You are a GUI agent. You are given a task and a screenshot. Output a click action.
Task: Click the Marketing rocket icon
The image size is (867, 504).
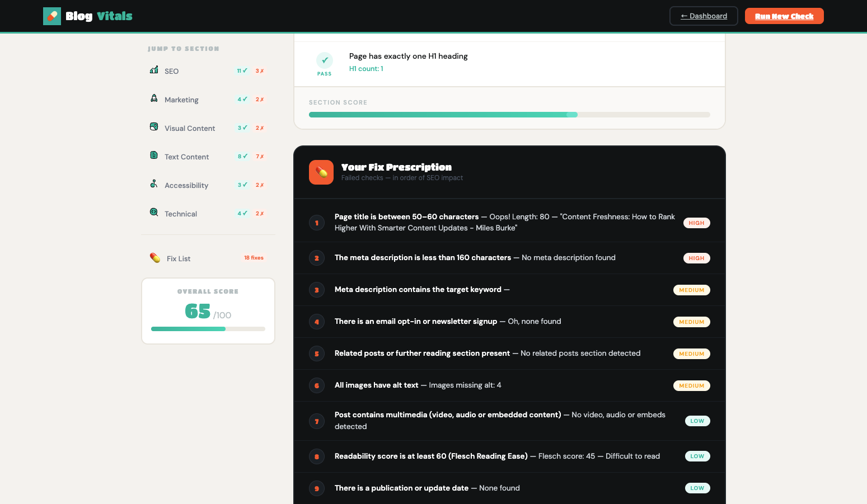[154, 99]
